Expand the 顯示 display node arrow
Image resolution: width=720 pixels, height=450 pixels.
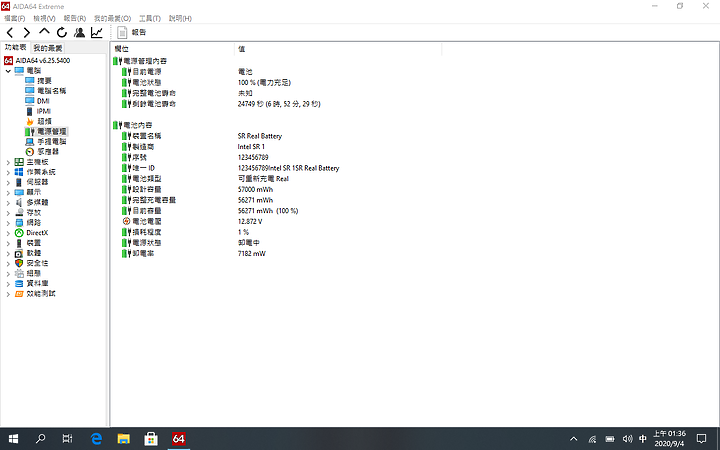pyautogui.click(x=8, y=192)
